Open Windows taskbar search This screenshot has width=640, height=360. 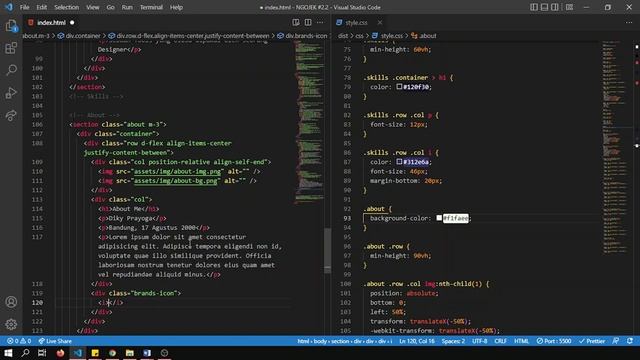pos(25,353)
